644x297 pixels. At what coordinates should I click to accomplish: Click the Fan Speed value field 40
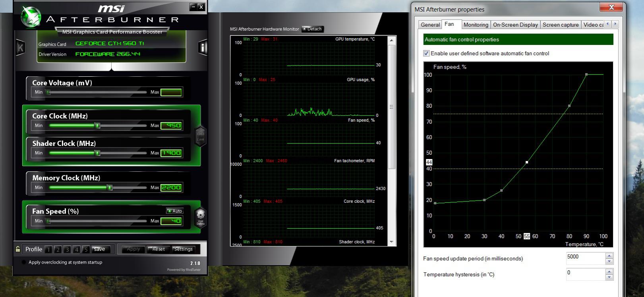(x=171, y=221)
